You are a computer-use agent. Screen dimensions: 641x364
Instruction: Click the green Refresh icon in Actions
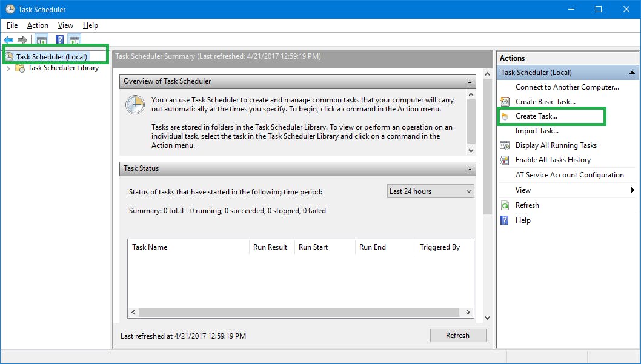[x=505, y=205]
